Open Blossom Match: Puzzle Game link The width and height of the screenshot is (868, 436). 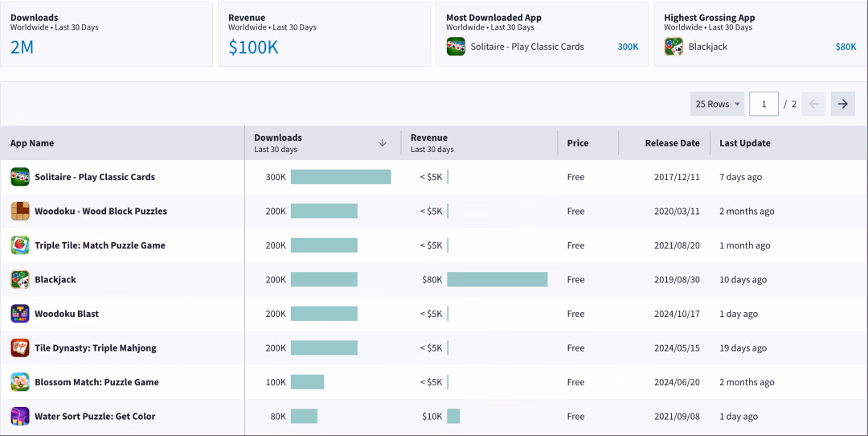tap(96, 382)
